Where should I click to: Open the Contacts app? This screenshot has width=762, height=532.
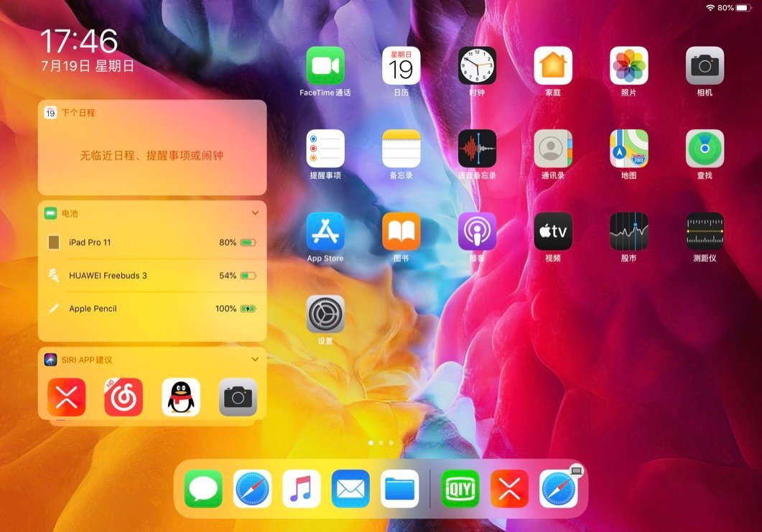coord(553,149)
